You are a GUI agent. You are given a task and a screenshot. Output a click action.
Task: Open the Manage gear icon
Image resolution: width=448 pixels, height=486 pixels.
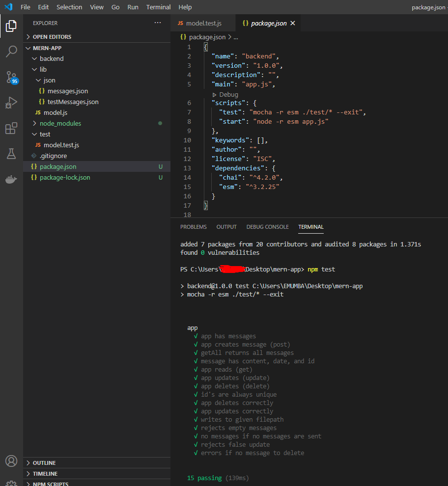point(11,483)
